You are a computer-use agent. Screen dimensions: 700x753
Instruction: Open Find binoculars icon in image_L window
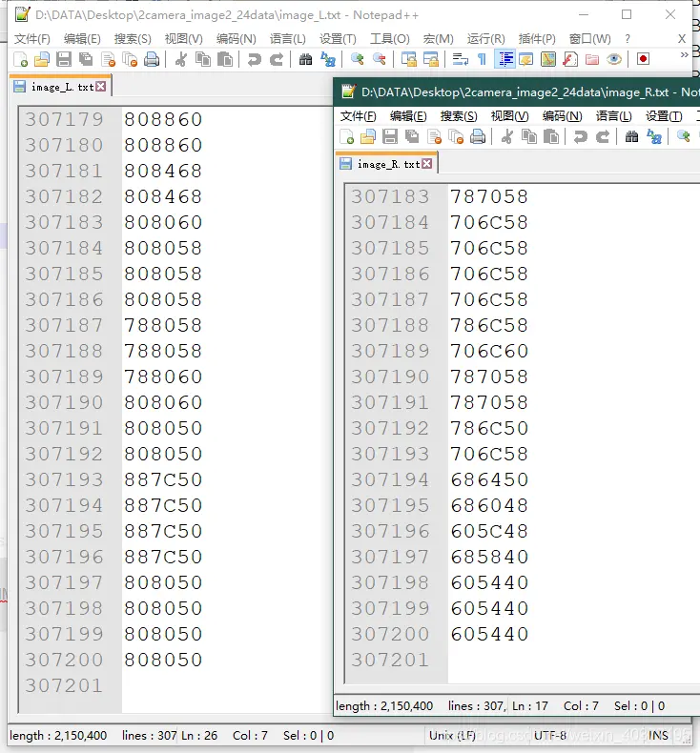tap(305, 59)
